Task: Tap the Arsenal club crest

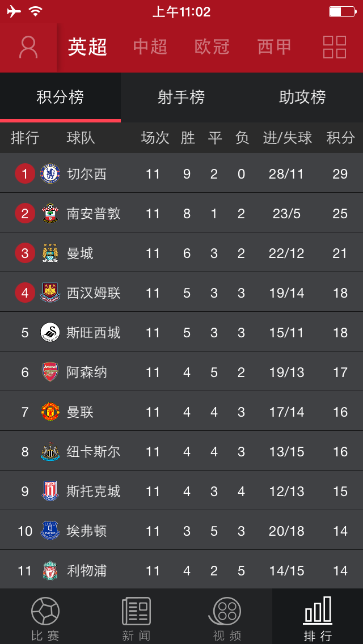Action: coord(50,372)
